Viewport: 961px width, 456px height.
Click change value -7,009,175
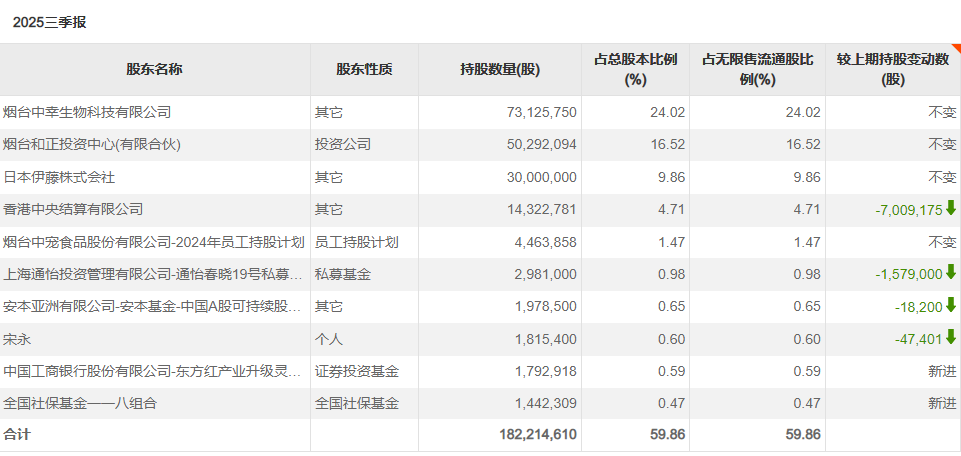(x=909, y=210)
